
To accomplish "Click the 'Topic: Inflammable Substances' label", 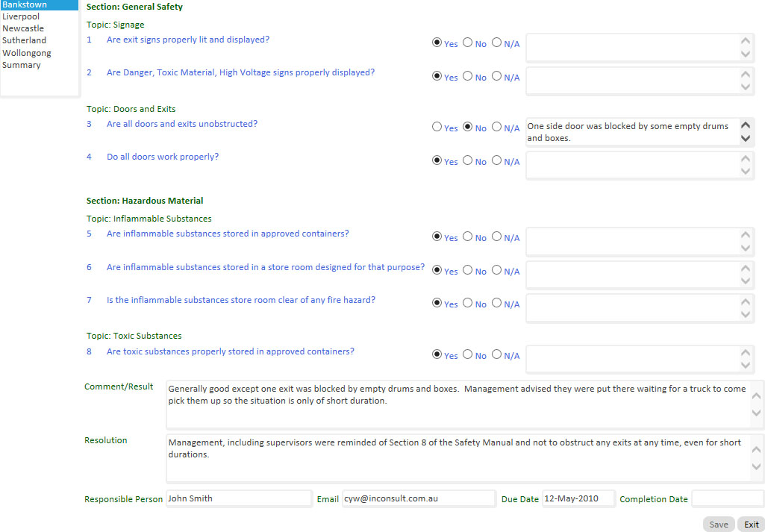I will (149, 219).
